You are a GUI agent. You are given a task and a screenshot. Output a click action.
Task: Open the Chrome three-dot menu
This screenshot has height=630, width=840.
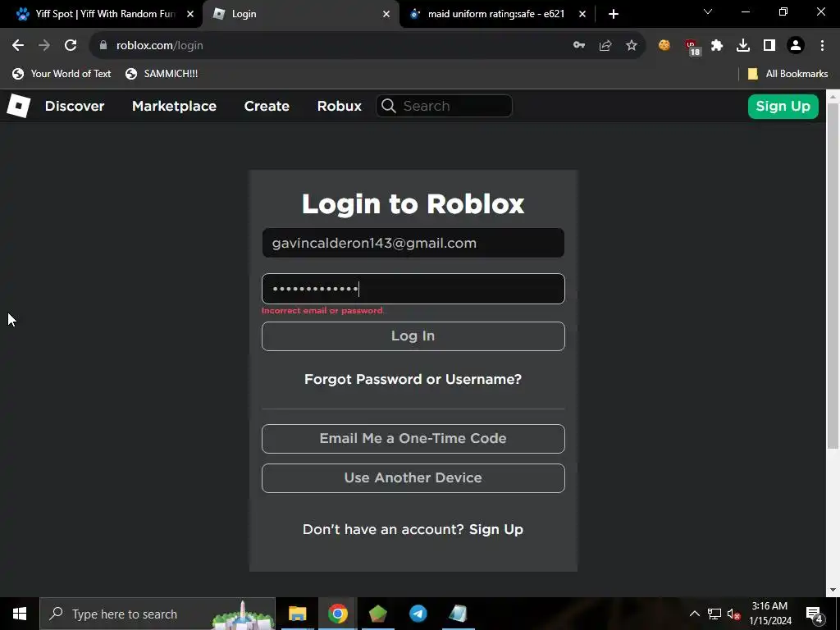pyautogui.click(x=822, y=46)
